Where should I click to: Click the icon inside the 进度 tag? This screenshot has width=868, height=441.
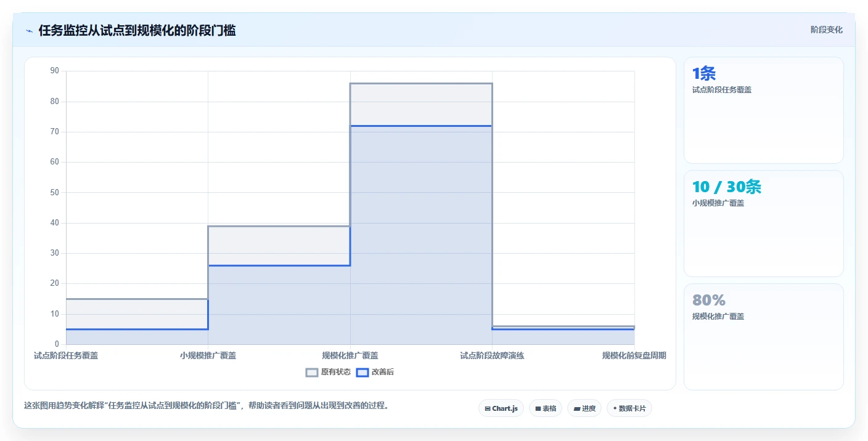click(x=576, y=409)
